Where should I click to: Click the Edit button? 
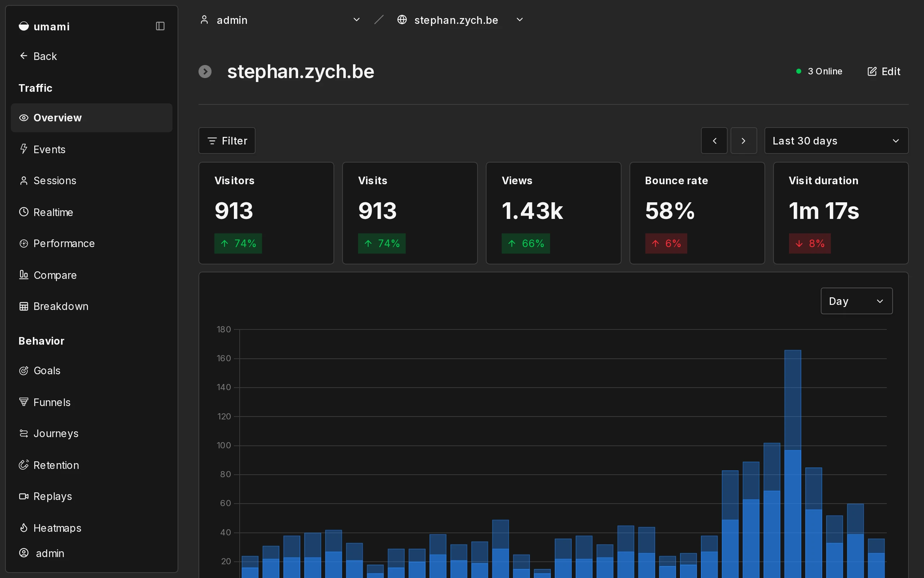click(884, 72)
